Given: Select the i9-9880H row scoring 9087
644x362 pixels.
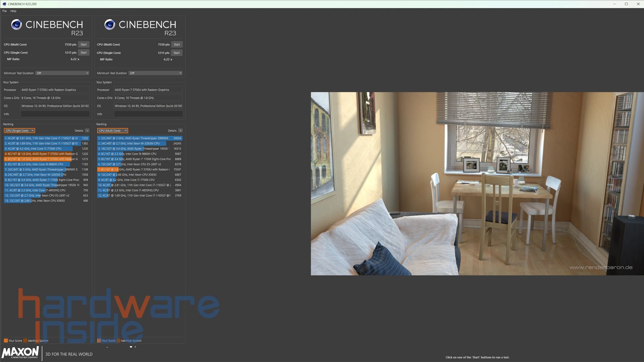Looking at the screenshot, I should [x=140, y=154].
